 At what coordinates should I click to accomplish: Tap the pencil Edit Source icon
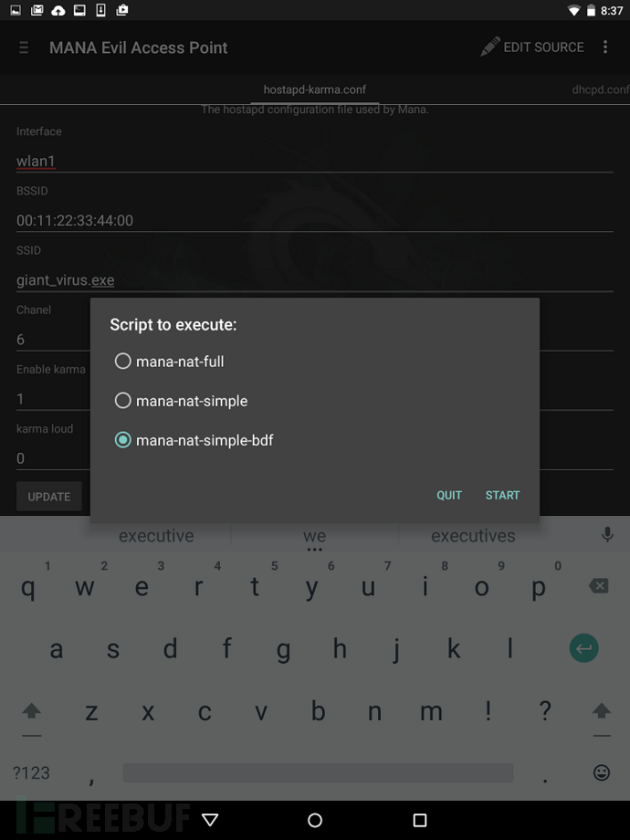(489, 47)
